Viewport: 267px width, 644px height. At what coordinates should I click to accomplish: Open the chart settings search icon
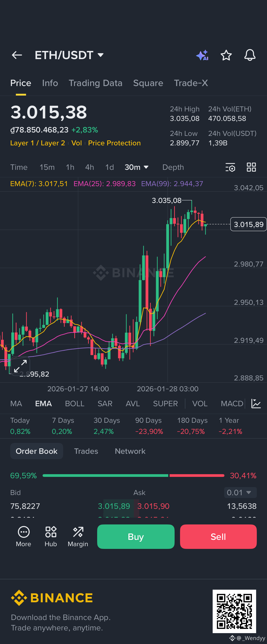pos(230,167)
